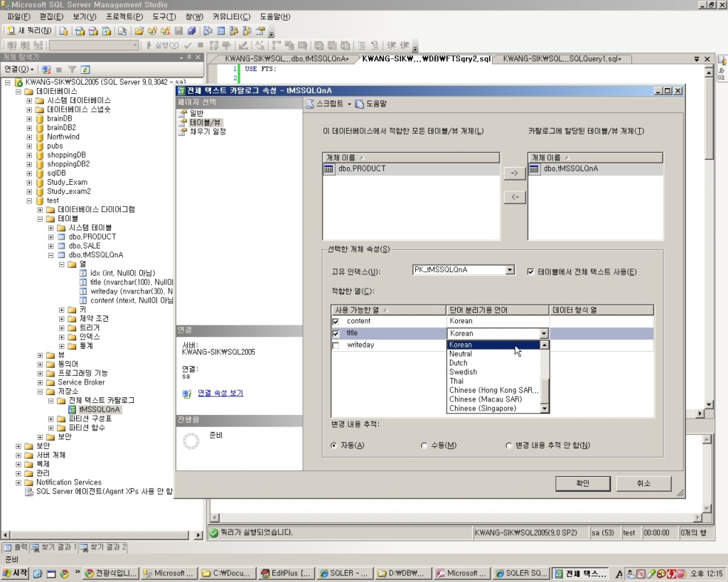This screenshot has height=582, width=728.
Task: Click the Stop icon in Object Explorer toolbar
Action: click(x=59, y=70)
